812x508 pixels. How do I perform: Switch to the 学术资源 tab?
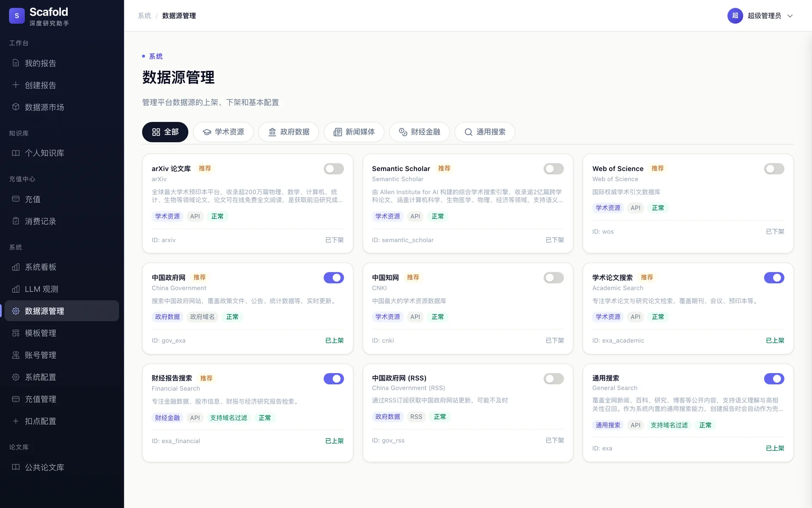(223, 132)
